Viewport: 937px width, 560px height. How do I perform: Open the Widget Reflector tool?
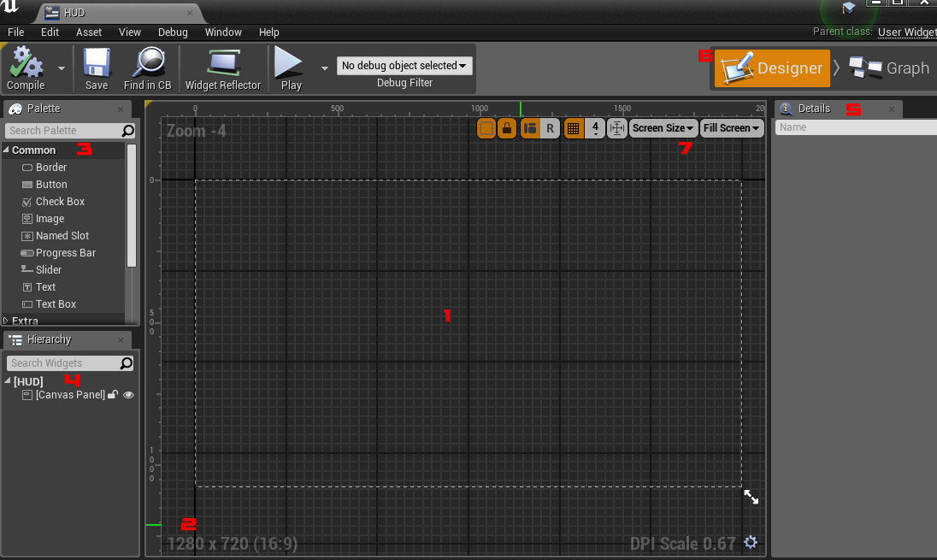[x=223, y=68]
